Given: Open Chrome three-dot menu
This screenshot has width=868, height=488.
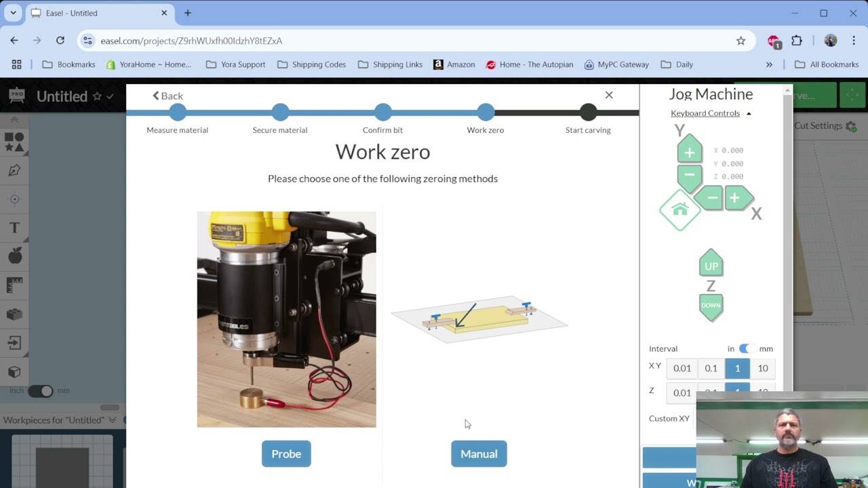Looking at the screenshot, I should click(x=854, y=41).
